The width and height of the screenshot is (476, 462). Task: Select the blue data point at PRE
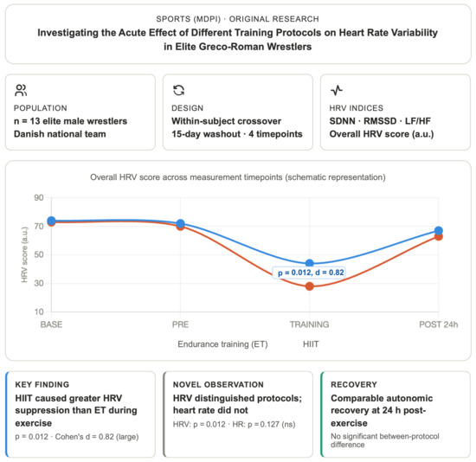(180, 224)
